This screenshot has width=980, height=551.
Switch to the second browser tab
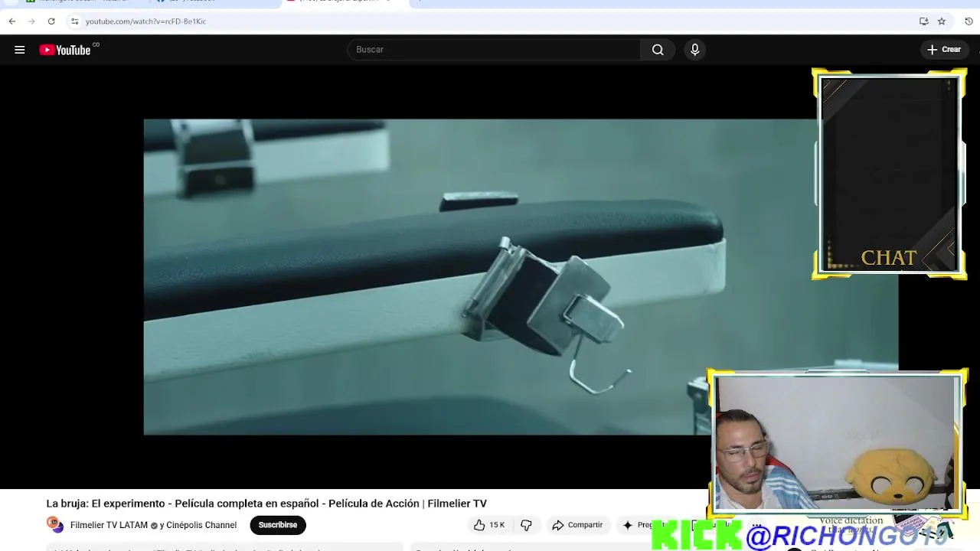tap(214, 2)
